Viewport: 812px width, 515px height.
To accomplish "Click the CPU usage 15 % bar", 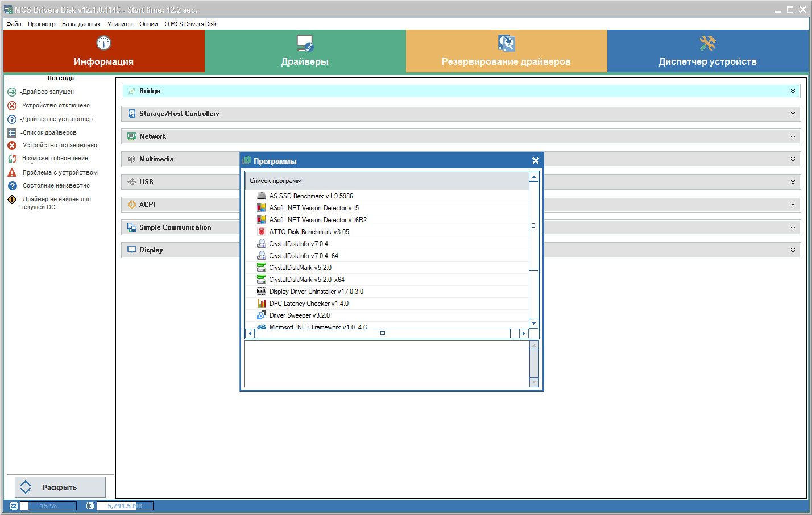I will coord(48,506).
